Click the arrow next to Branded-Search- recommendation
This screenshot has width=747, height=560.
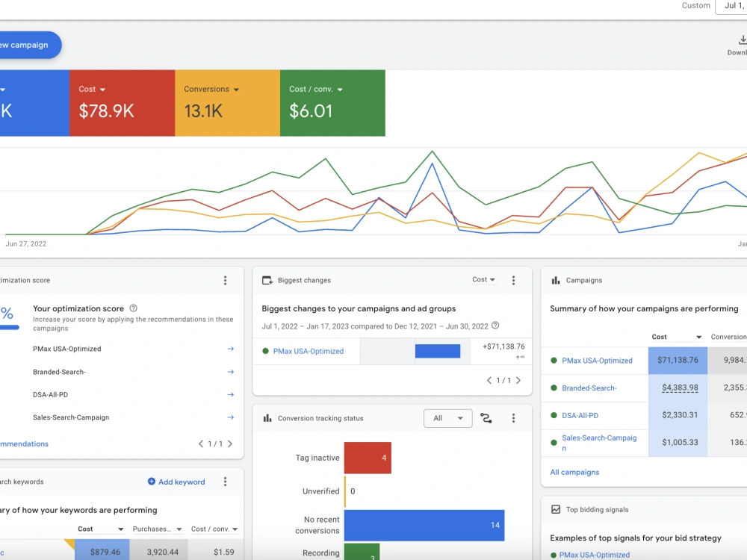click(x=231, y=372)
